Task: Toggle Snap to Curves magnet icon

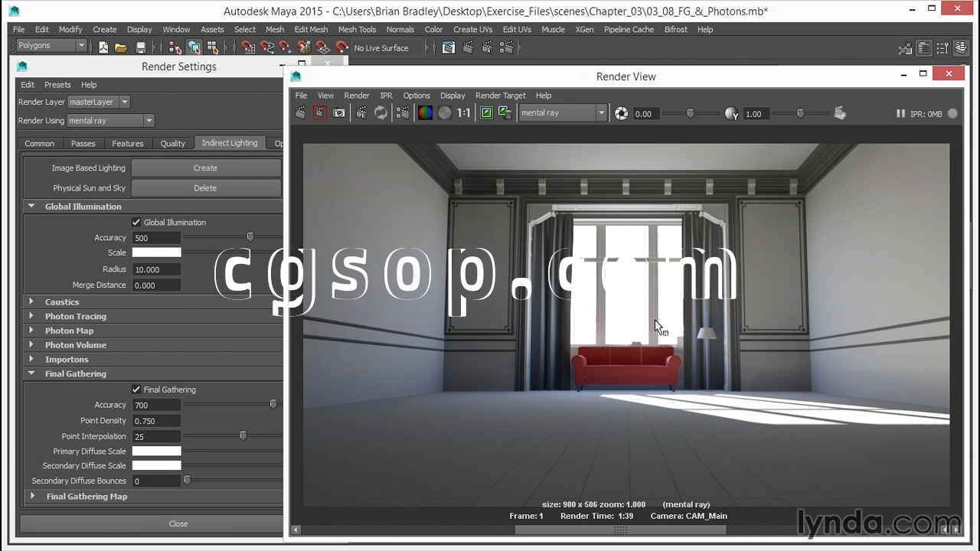Action: tap(266, 47)
